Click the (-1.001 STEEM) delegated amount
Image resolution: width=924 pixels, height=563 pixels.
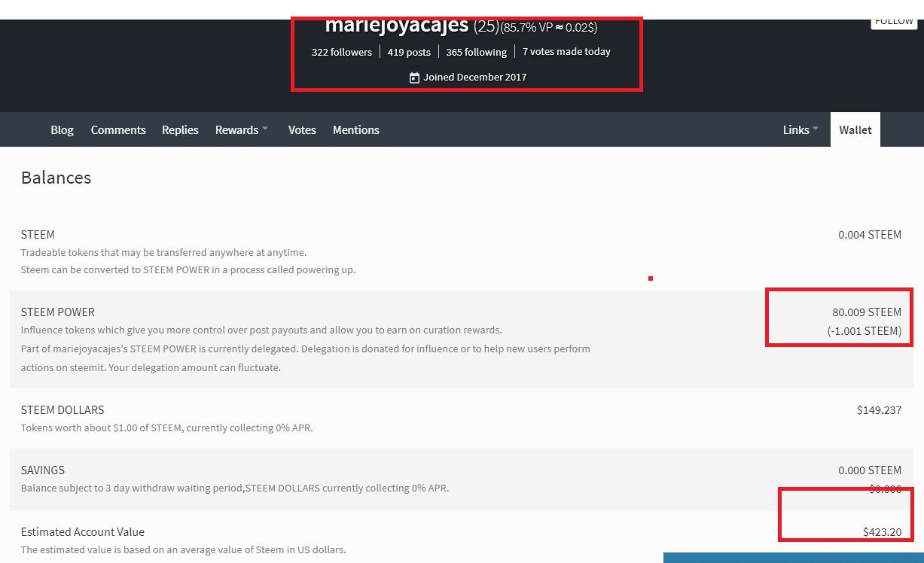(x=865, y=331)
